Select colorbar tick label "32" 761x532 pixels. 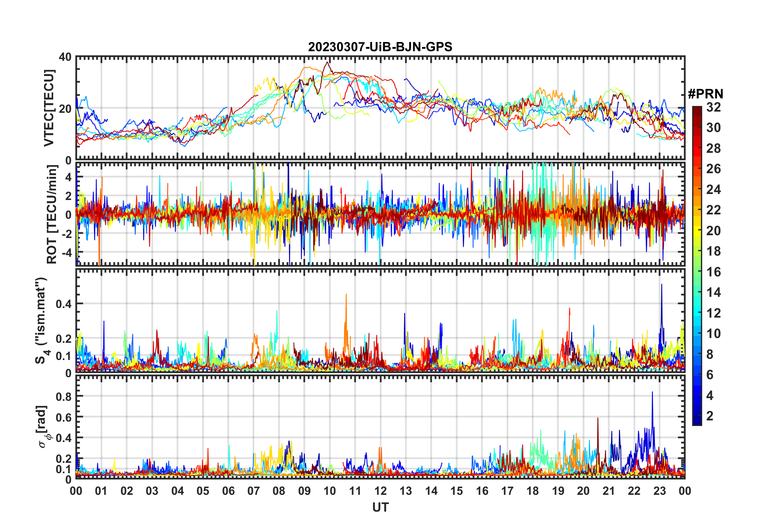click(713, 107)
